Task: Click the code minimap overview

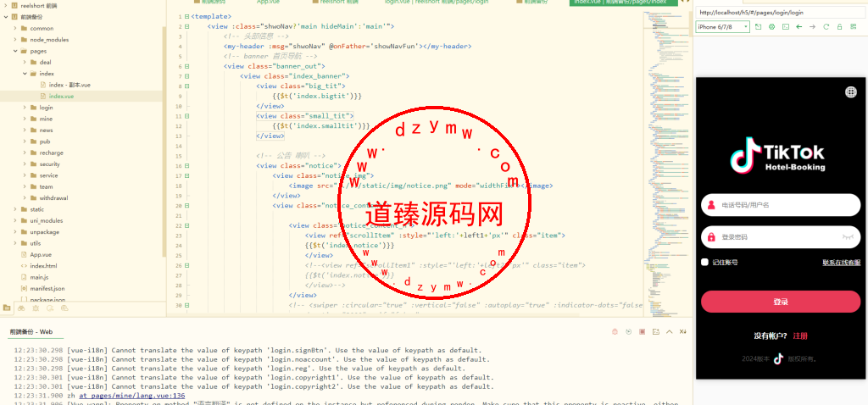Action: coord(665,162)
